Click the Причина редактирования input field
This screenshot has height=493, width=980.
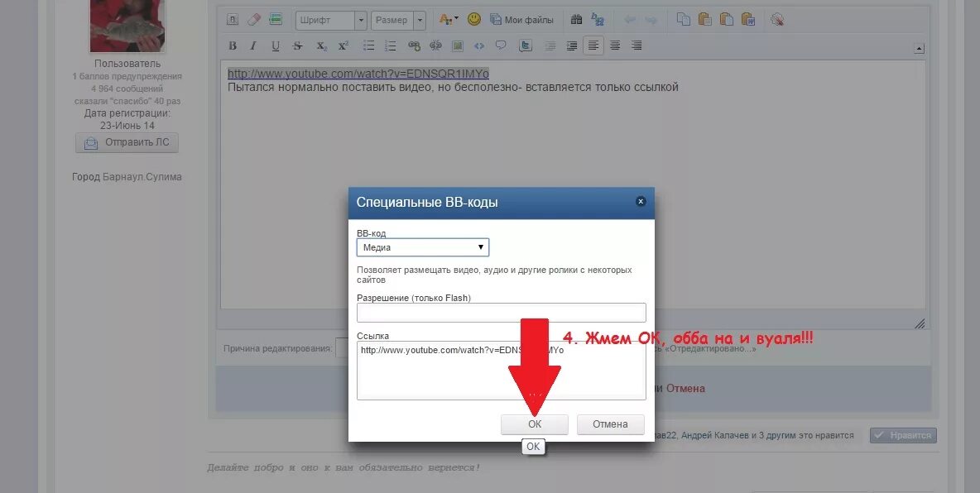click(x=342, y=348)
